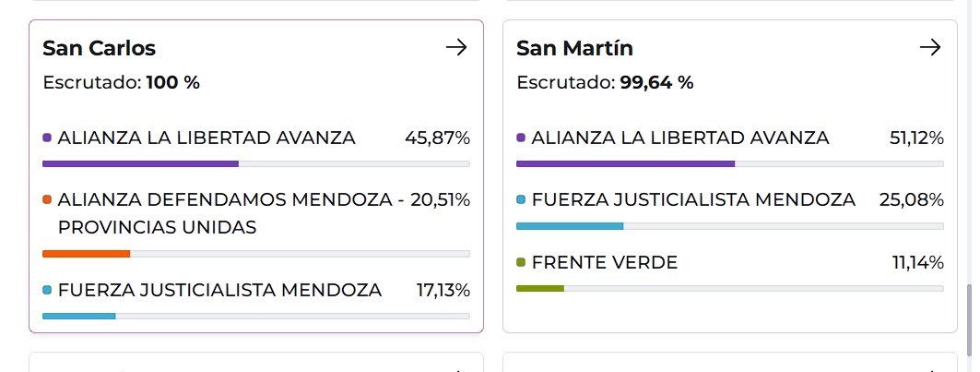
Task: Click the San Carlos district title
Action: point(99,49)
